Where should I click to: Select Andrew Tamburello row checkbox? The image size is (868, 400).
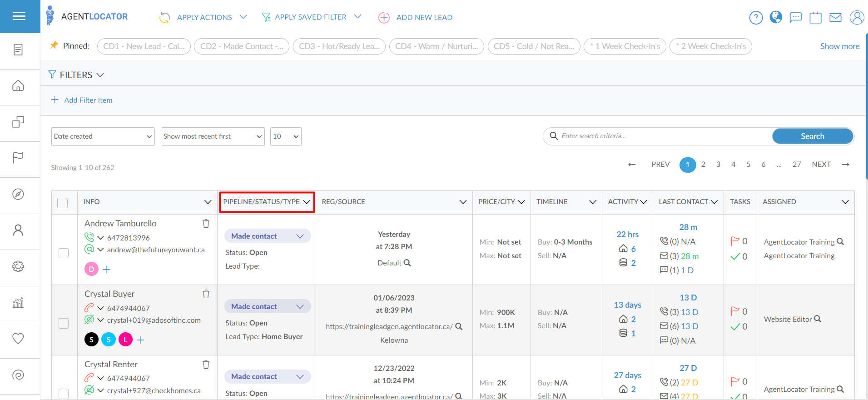pyautogui.click(x=64, y=253)
